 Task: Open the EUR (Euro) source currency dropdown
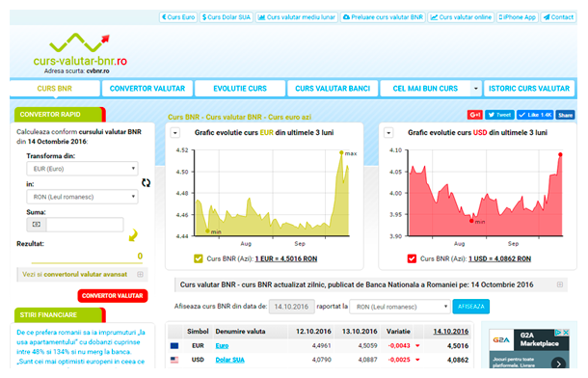[x=82, y=169]
